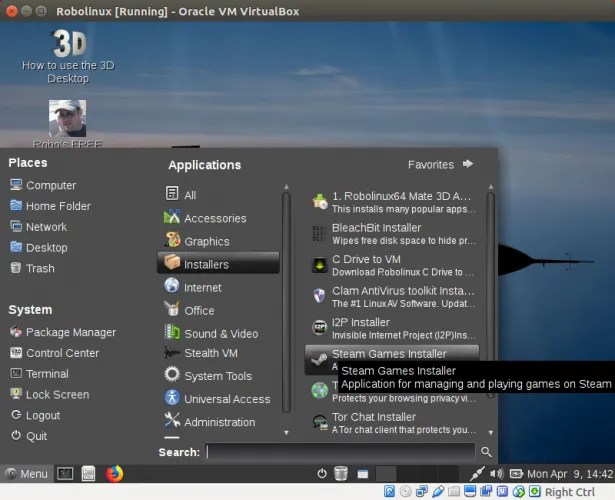Open the Computer place
This screenshot has width=615, height=500.
(x=43, y=185)
